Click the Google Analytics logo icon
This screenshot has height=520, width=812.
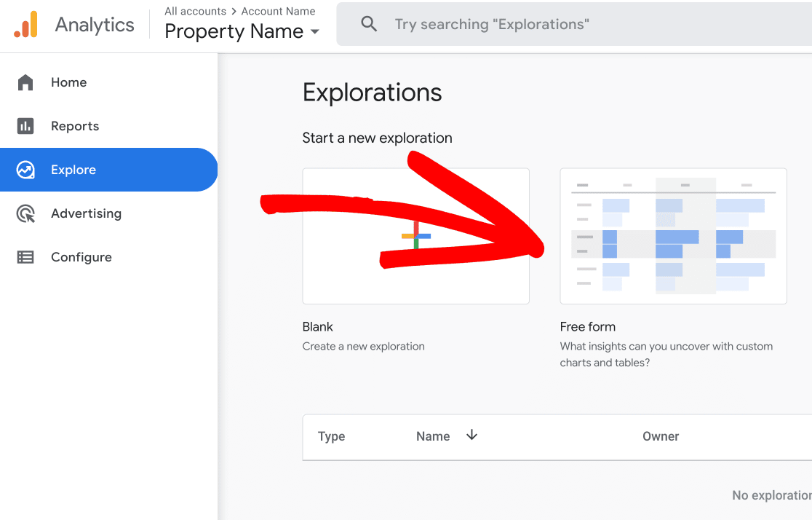point(25,25)
